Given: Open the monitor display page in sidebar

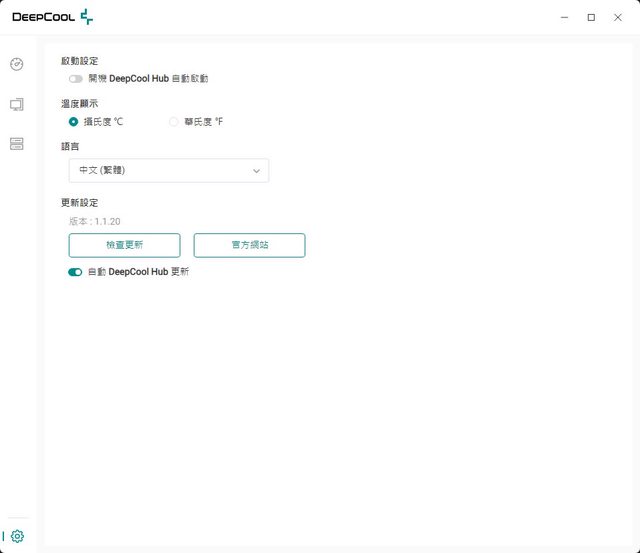Looking at the screenshot, I should (x=16, y=104).
